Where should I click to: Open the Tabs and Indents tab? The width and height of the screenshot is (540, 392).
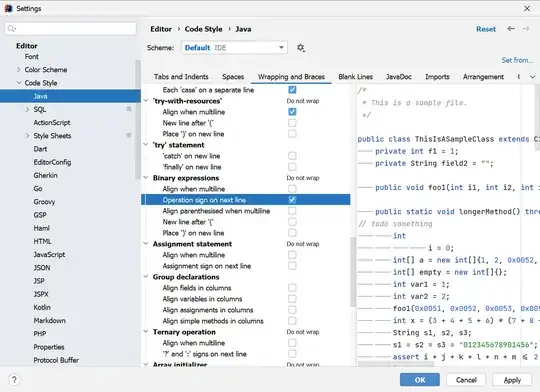[x=181, y=77]
